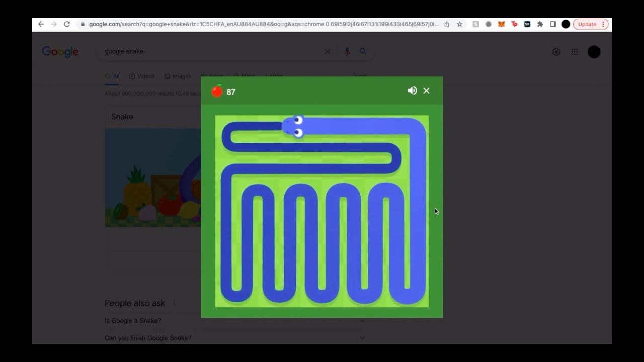Open 'People also ask' options menu
The image size is (644, 362).
tap(175, 303)
